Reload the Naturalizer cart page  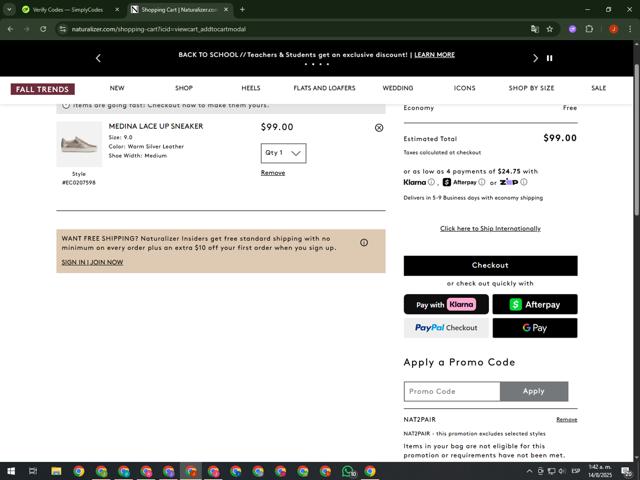(43, 29)
